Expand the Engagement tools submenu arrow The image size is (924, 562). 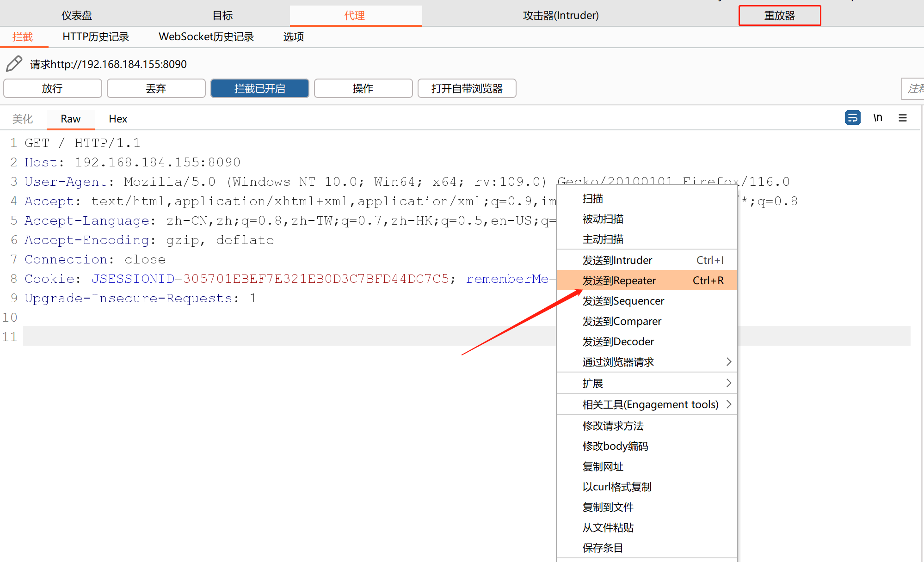point(728,404)
